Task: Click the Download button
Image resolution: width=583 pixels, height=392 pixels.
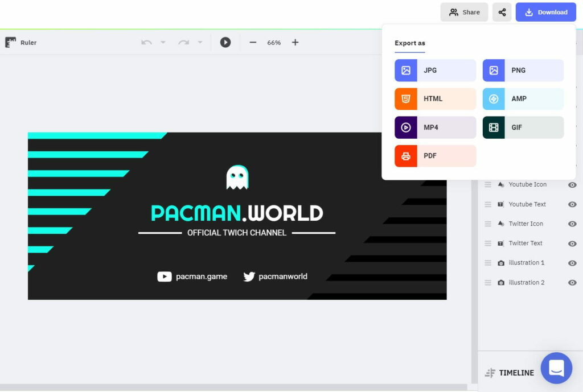Action: click(545, 12)
